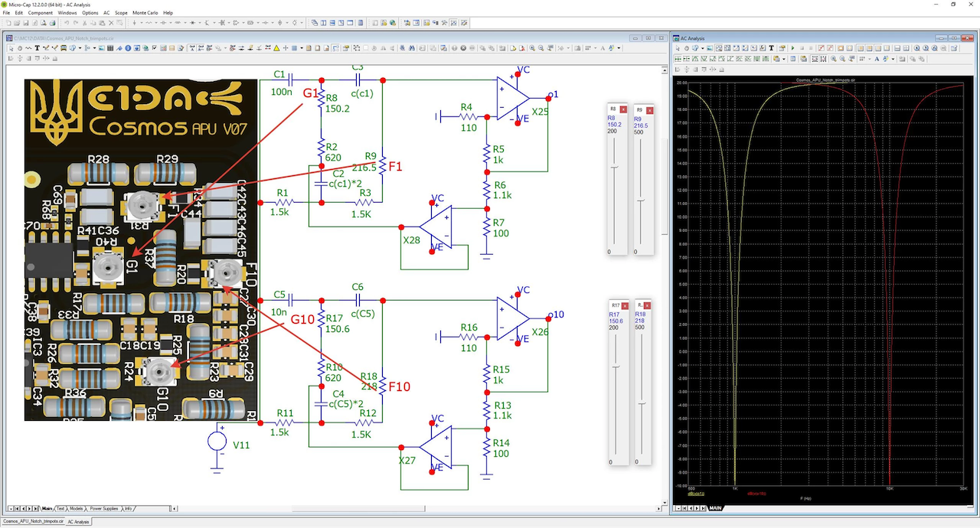The width and height of the screenshot is (980, 528).
Task: Click the R9 slider thumb
Action: 641,200
